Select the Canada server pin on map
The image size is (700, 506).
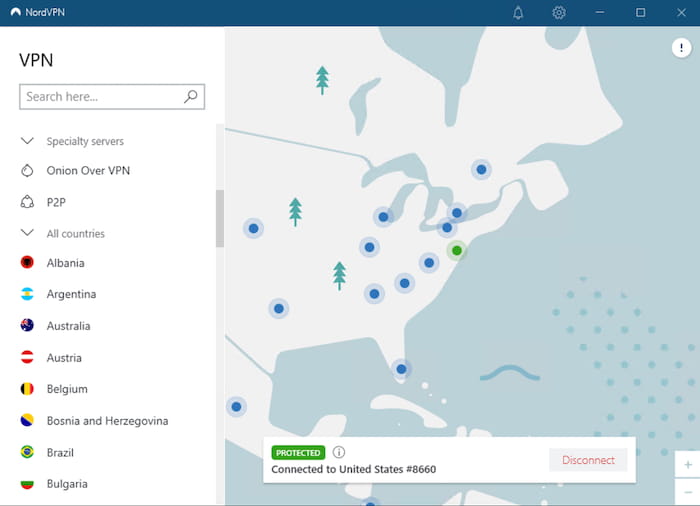pyautogui.click(x=481, y=170)
